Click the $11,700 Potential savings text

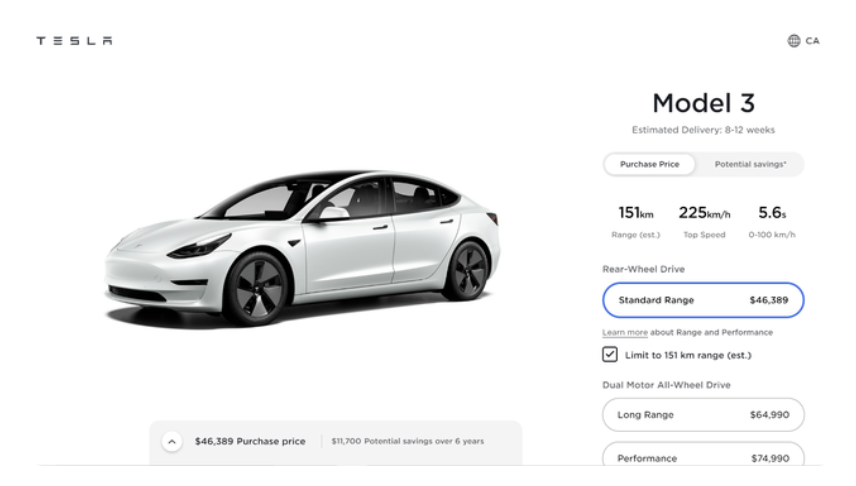(x=407, y=441)
